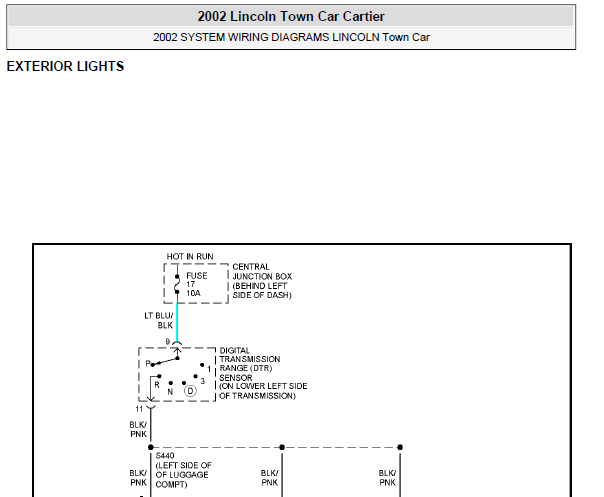Click connector pin number 11

click(x=139, y=409)
